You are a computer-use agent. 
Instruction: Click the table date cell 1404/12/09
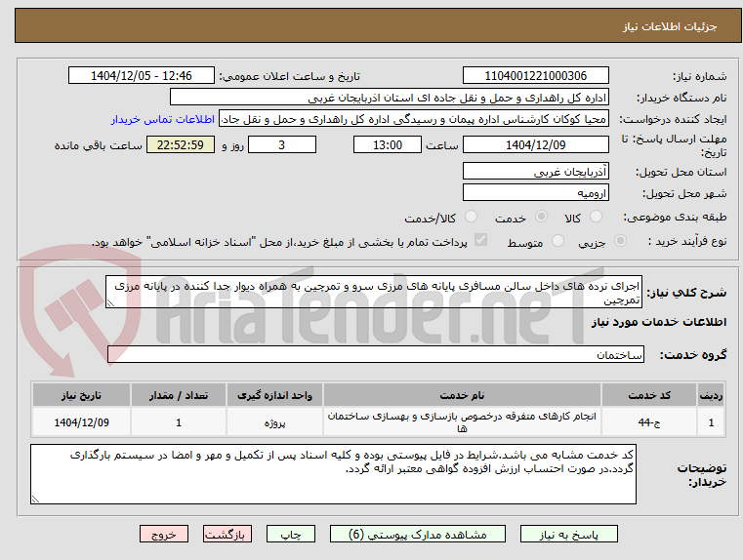81,421
